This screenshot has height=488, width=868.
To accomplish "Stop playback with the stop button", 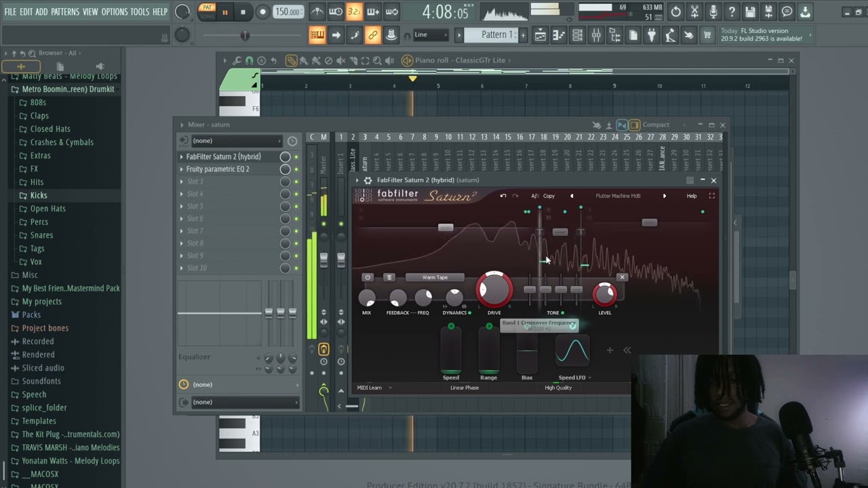I will tap(243, 12).
